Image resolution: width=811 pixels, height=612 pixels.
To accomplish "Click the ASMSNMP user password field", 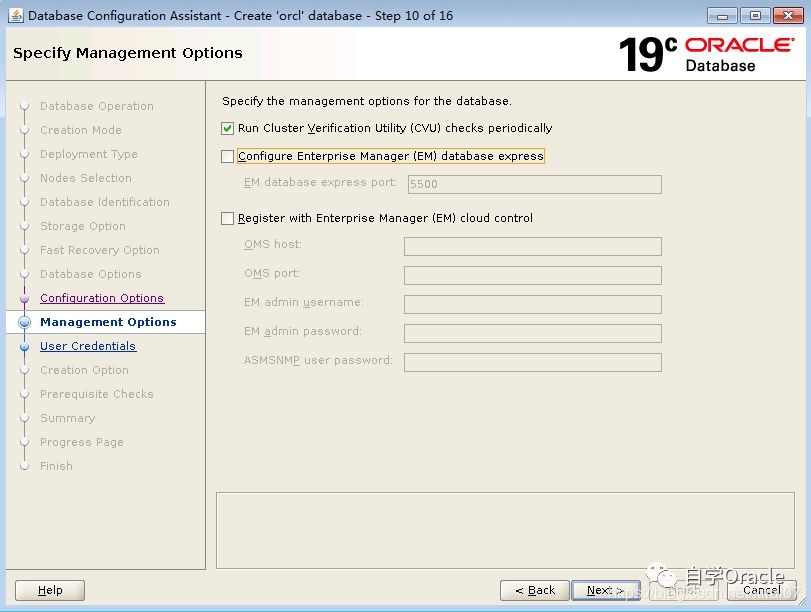I will [532, 362].
